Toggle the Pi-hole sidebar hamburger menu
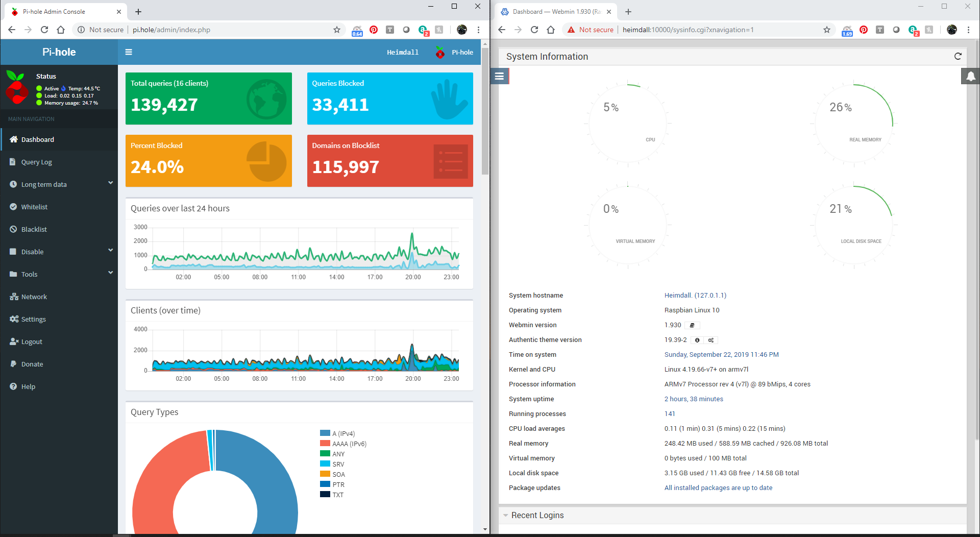This screenshot has height=537, width=980. pyautogui.click(x=129, y=52)
